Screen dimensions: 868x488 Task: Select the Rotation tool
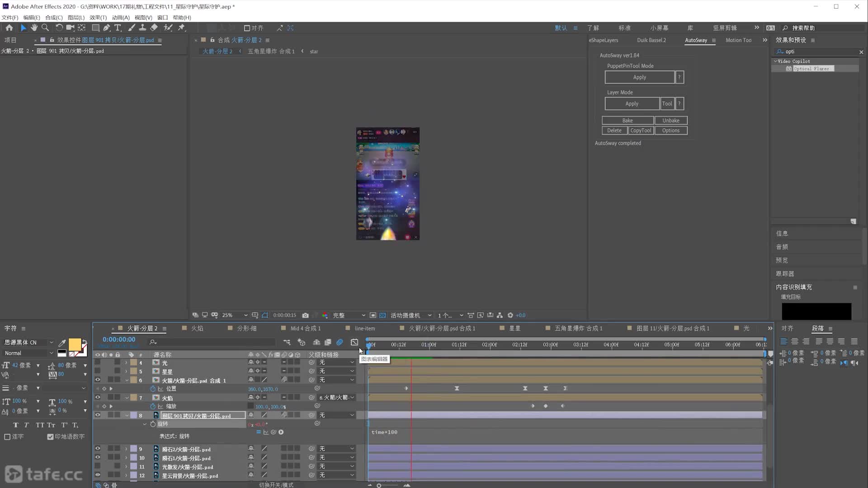(x=59, y=28)
